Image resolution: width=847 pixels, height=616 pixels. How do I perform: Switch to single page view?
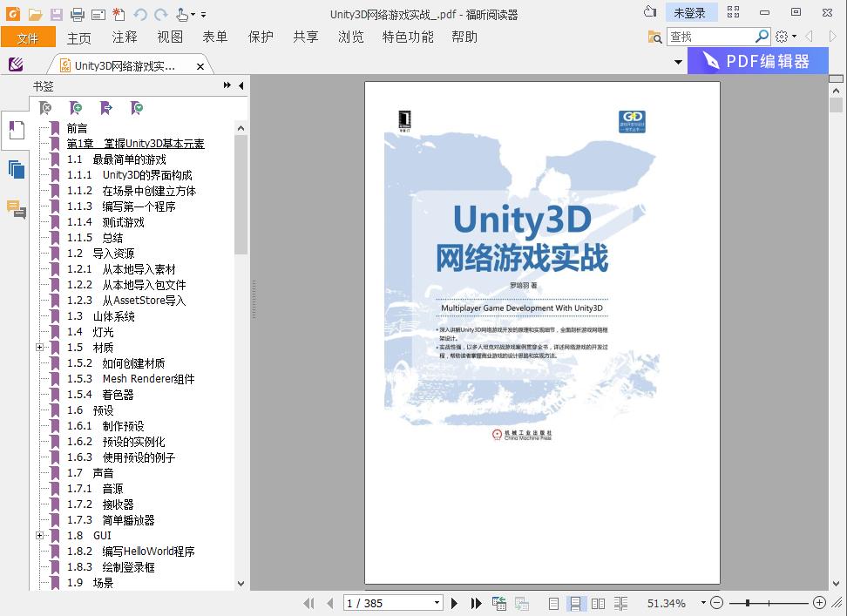click(x=553, y=603)
